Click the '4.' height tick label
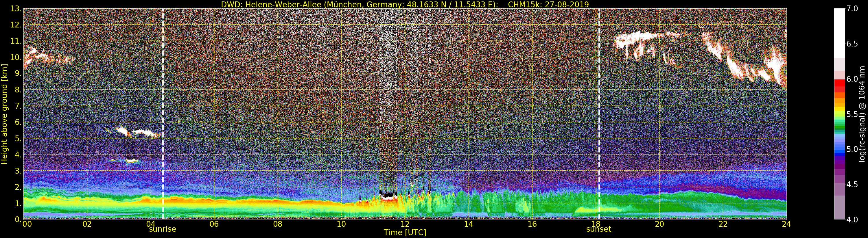The width and height of the screenshot is (868, 238). point(18,155)
